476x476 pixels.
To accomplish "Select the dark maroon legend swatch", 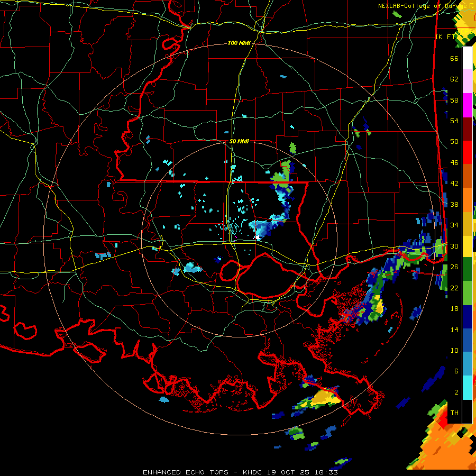I will tap(467, 129).
